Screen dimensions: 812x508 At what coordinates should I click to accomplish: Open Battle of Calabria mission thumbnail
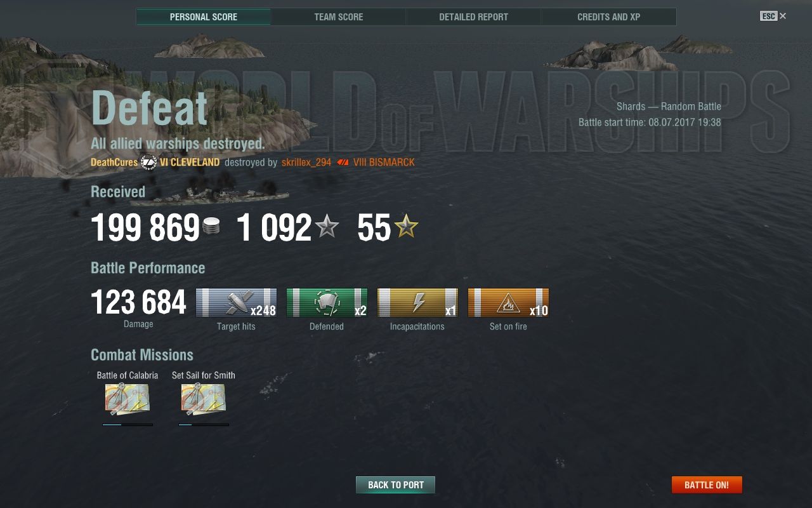coord(128,399)
